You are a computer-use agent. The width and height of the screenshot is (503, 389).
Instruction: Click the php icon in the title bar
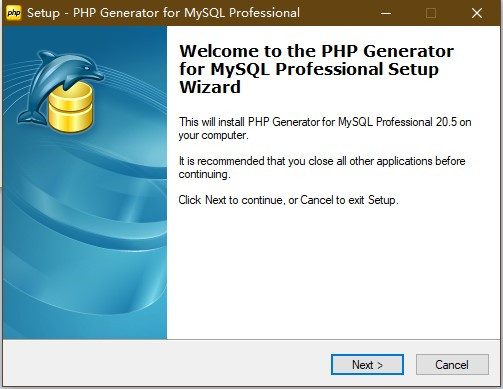14,13
